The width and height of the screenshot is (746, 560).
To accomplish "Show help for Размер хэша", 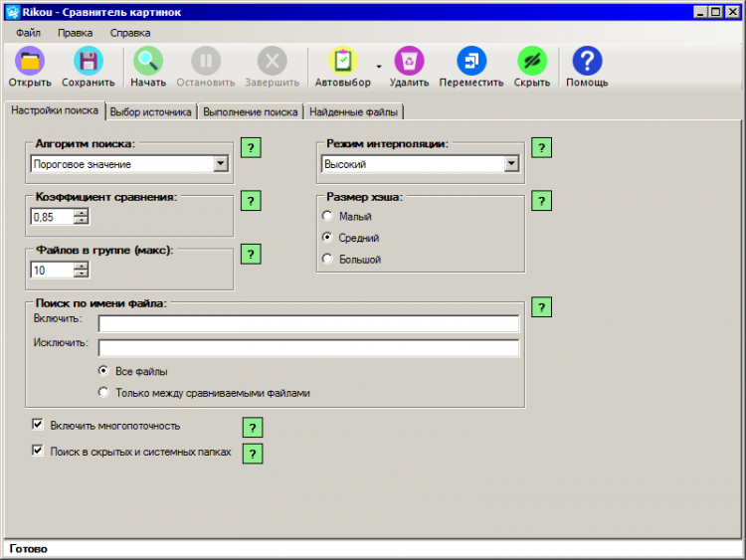I will 541,201.
